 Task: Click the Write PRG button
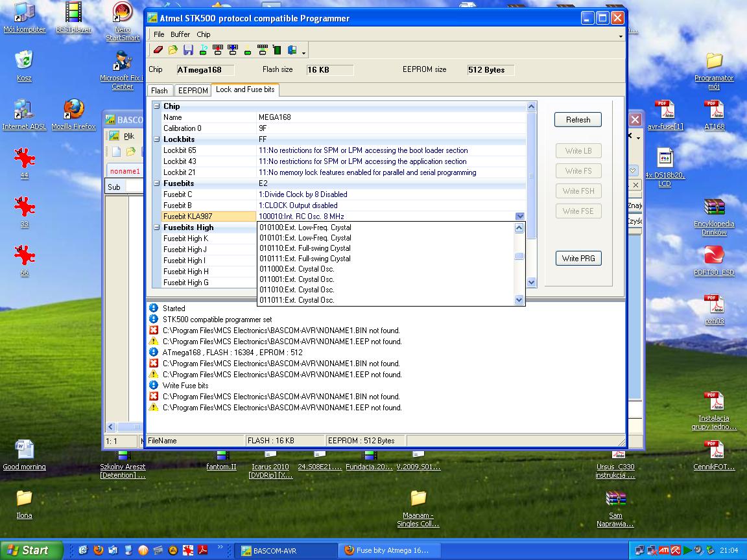pos(578,258)
